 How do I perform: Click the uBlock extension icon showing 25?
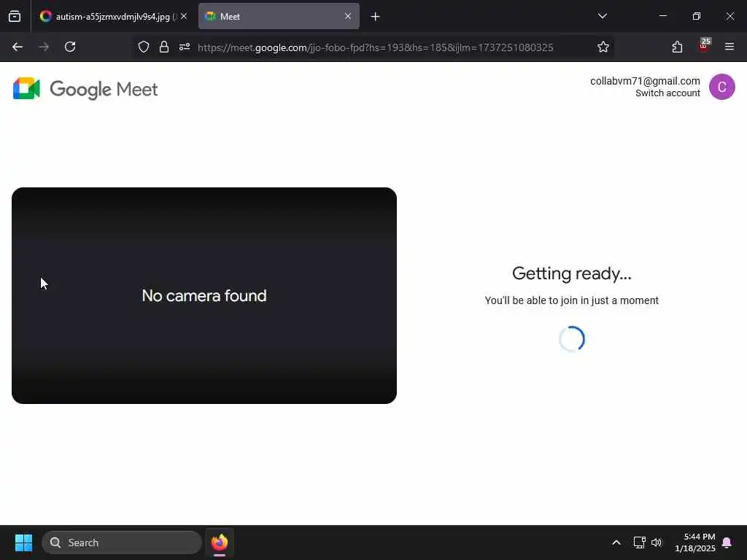tap(704, 46)
